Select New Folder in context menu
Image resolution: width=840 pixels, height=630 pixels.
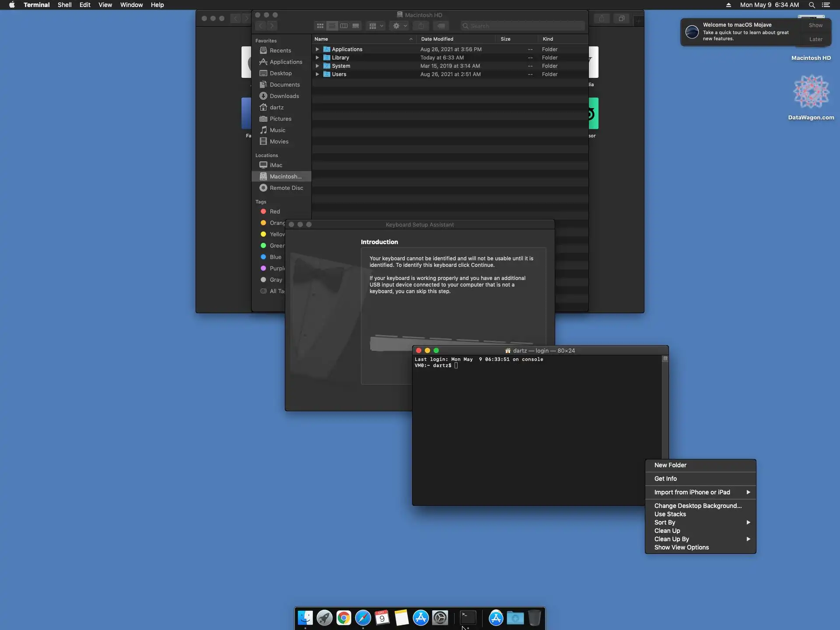click(670, 465)
